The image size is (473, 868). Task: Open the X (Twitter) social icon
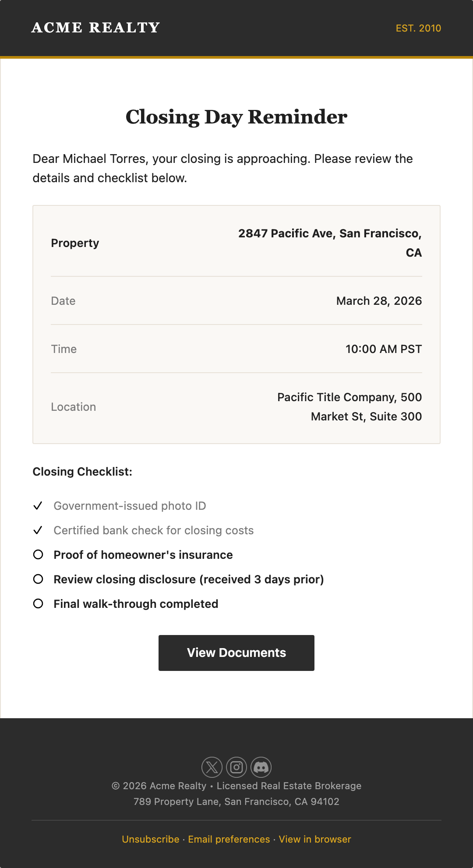pyautogui.click(x=212, y=767)
